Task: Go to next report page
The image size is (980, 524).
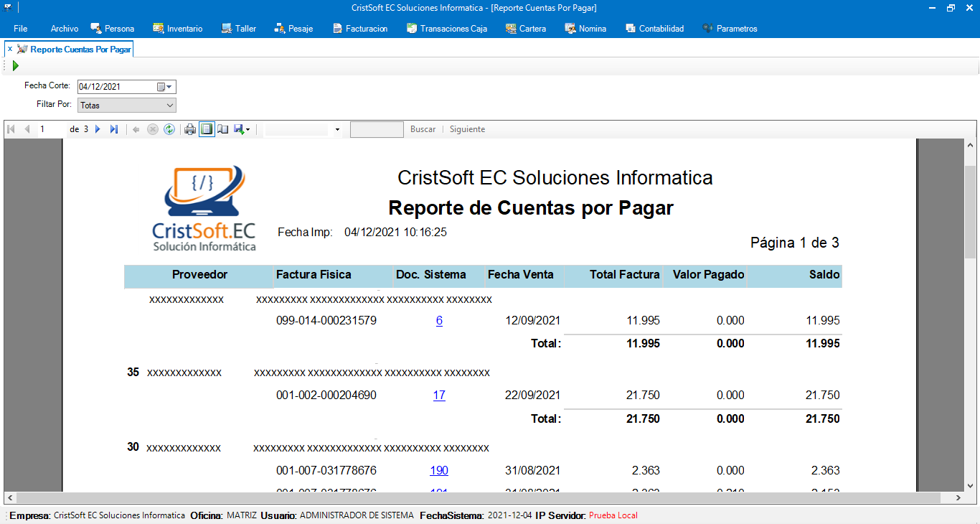Action: pos(98,129)
